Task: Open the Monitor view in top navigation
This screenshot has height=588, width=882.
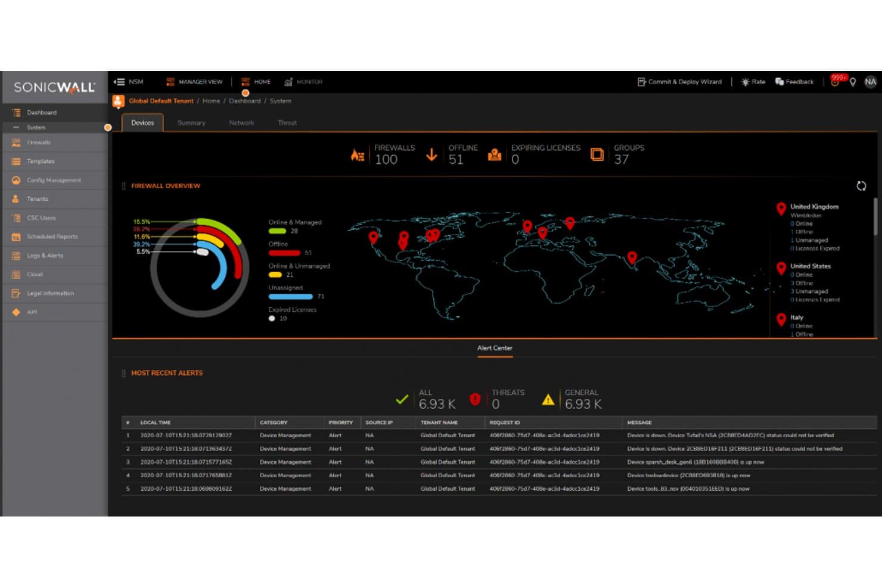Action: tap(303, 82)
